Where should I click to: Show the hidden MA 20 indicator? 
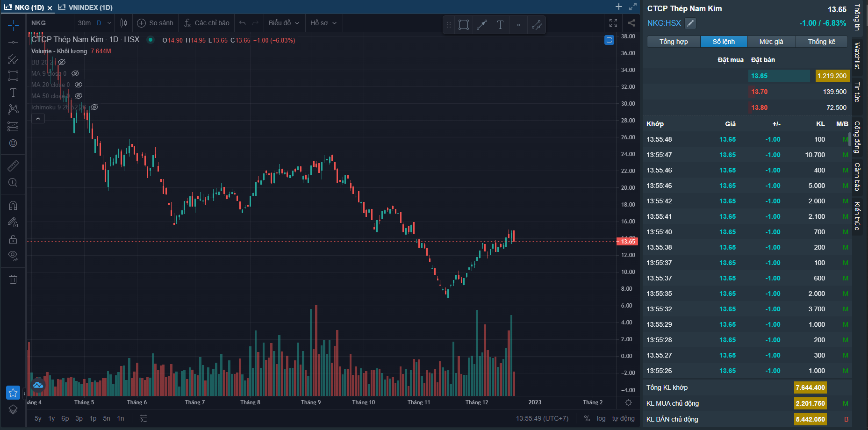click(x=79, y=85)
